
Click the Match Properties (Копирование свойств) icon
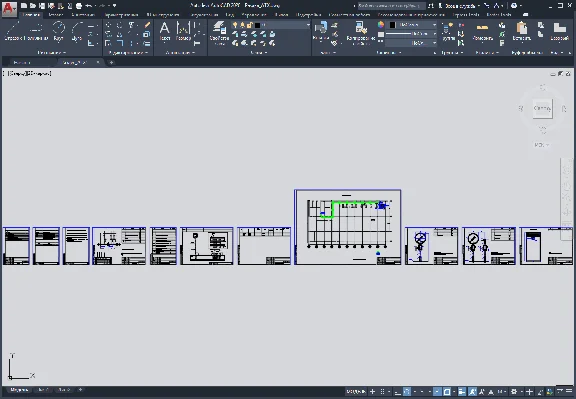(x=361, y=32)
